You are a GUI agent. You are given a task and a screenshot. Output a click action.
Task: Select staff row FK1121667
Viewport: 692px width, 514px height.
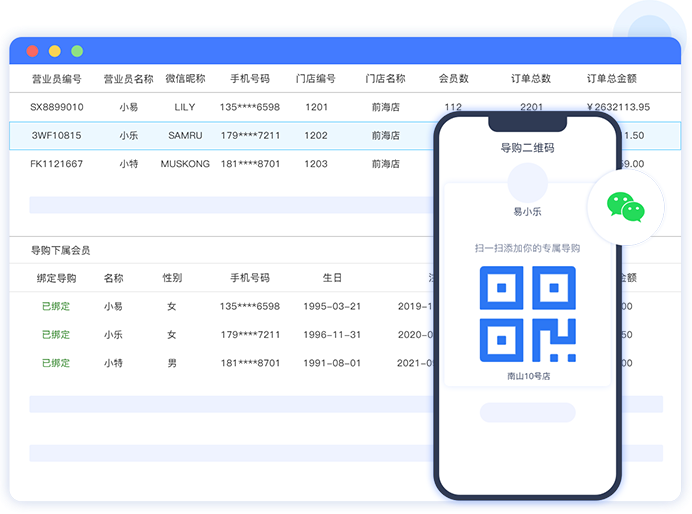click(56, 164)
